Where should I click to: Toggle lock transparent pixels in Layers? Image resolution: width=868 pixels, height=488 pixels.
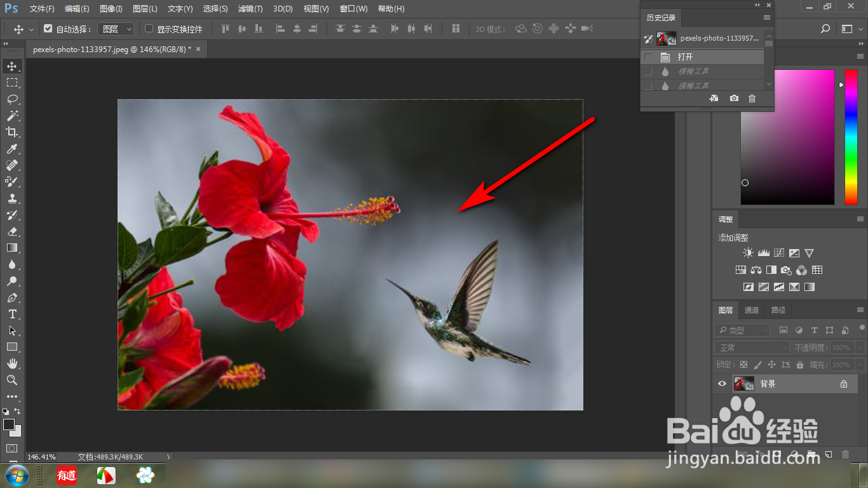coord(743,365)
